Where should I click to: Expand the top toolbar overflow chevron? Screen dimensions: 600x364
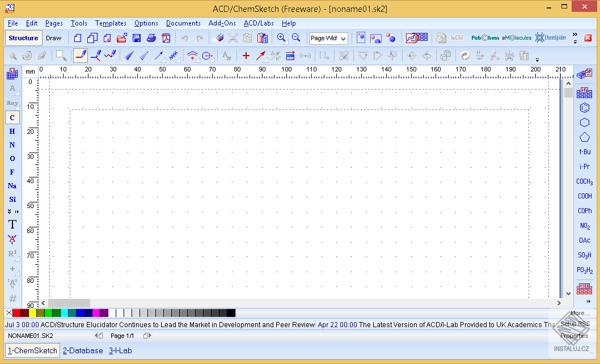[x=574, y=35]
